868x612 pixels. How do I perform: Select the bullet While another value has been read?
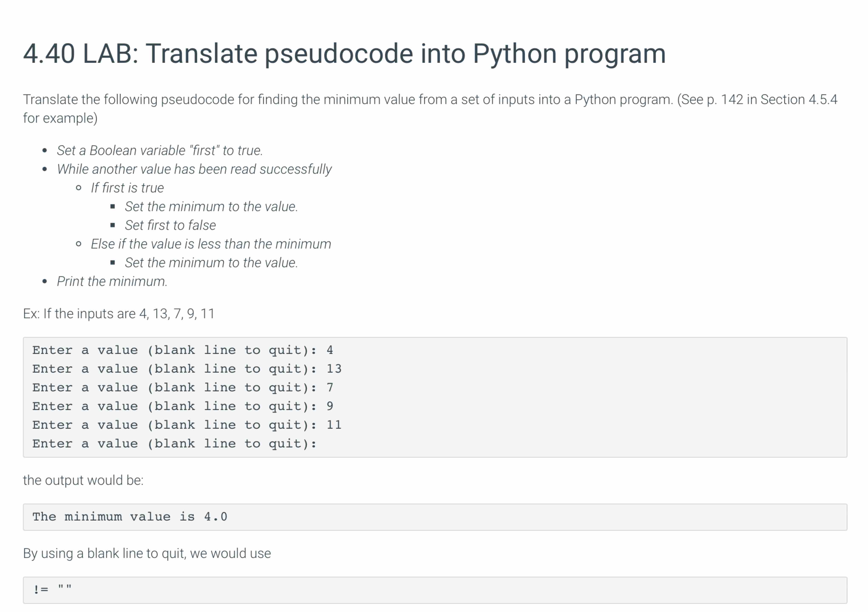tap(194, 169)
